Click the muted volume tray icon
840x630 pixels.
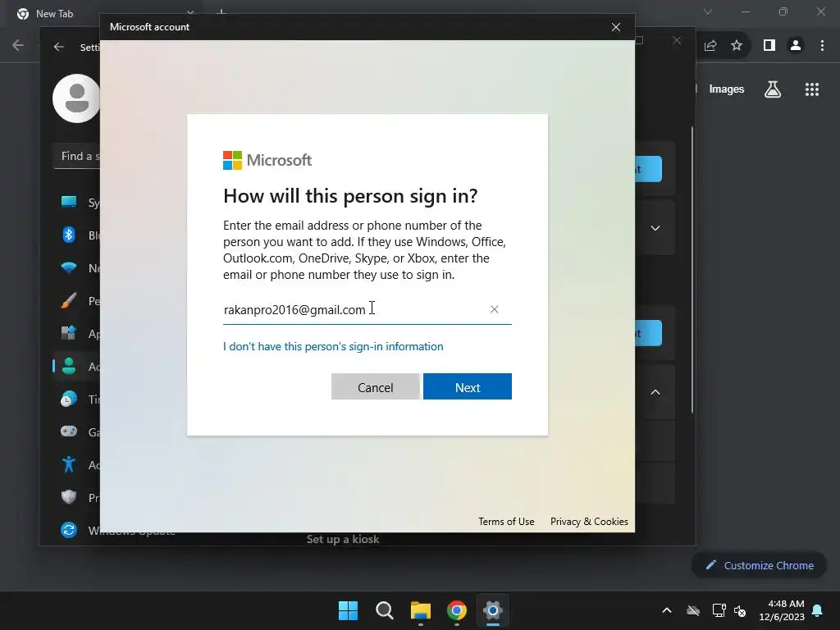click(x=741, y=610)
